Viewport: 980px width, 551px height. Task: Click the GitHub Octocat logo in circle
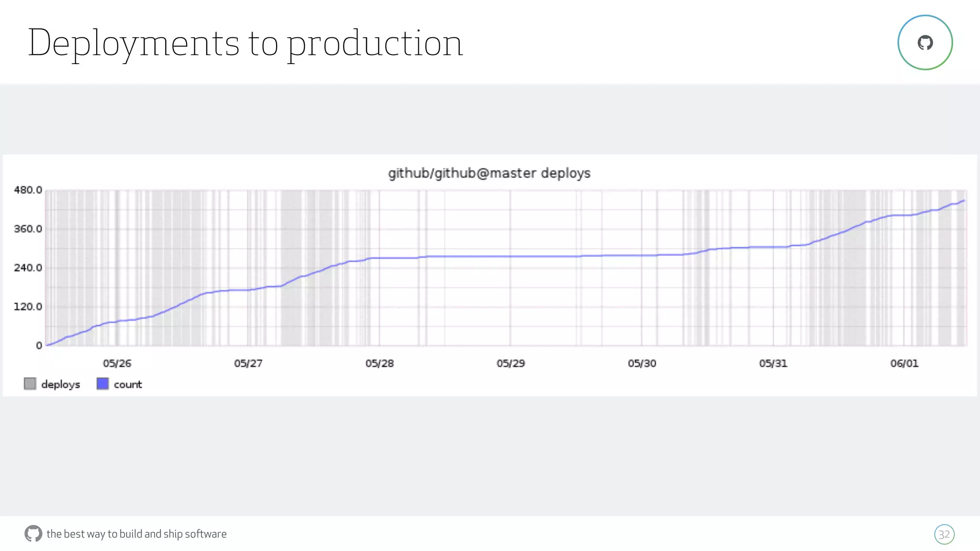(925, 43)
